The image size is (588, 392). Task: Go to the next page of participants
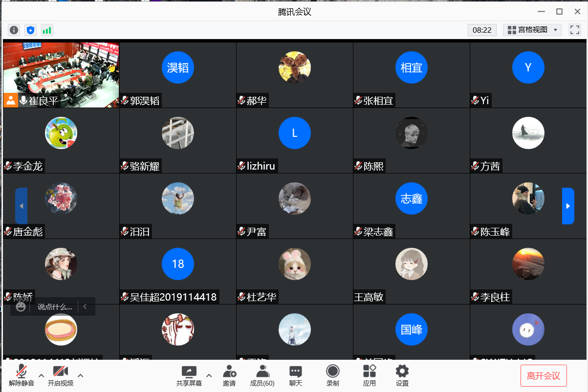pyautogui.click(x=568, y=206)
